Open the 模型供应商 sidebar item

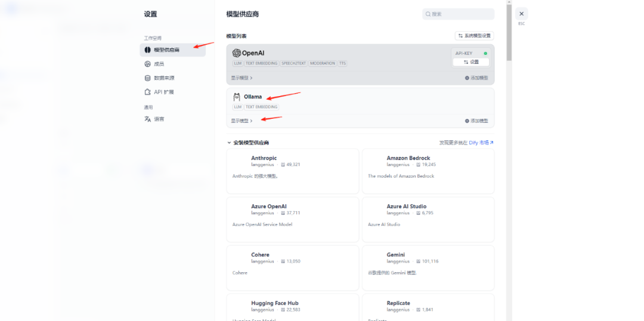(172, 50)
